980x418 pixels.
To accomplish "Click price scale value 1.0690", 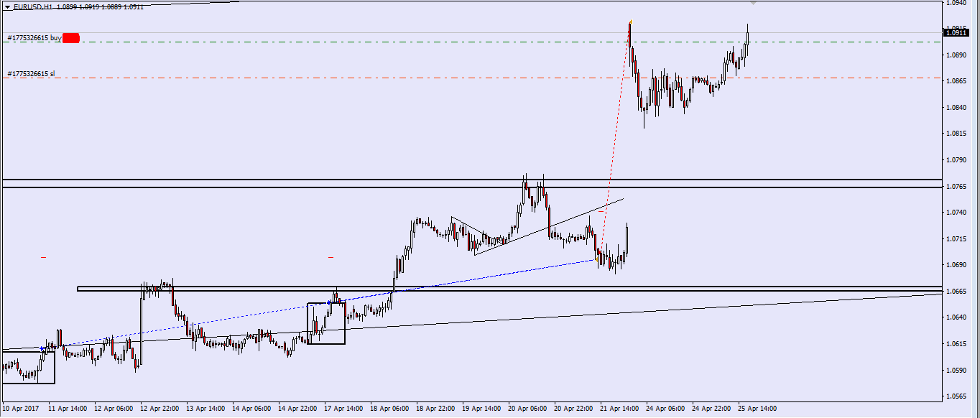I will pos(956,265).
